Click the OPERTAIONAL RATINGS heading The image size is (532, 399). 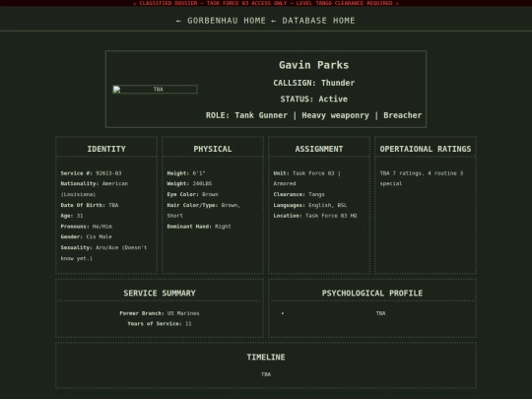[x=426, y=149]
